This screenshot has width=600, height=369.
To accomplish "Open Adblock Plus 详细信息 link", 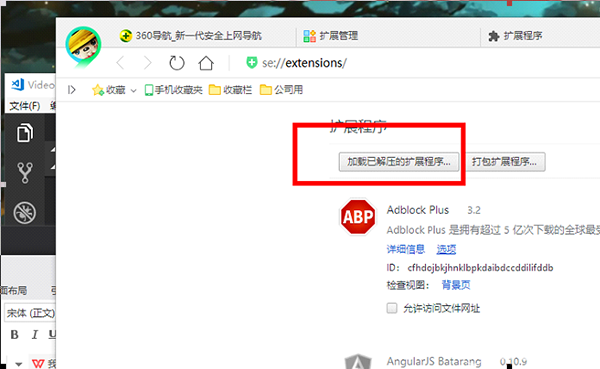I will pos(406,249).
